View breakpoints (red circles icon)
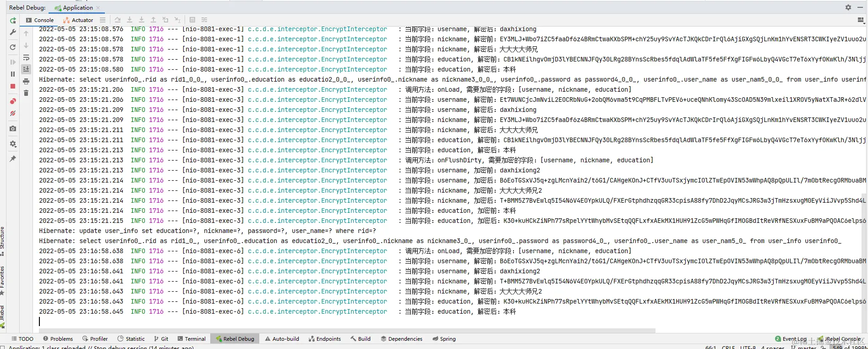This screenshot has width=868, height=349. (13, 101)
